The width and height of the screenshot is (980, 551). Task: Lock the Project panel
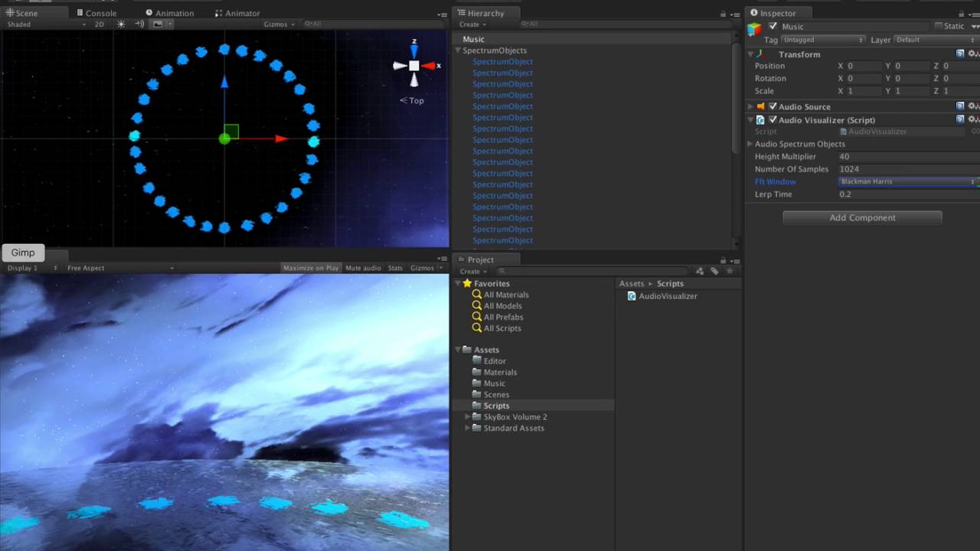point(723,260)
